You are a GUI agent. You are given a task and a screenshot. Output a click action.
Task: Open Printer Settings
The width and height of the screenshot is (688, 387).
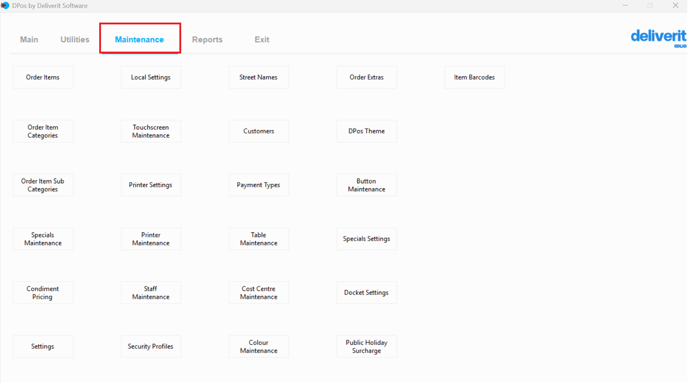[x=151, y=185]
